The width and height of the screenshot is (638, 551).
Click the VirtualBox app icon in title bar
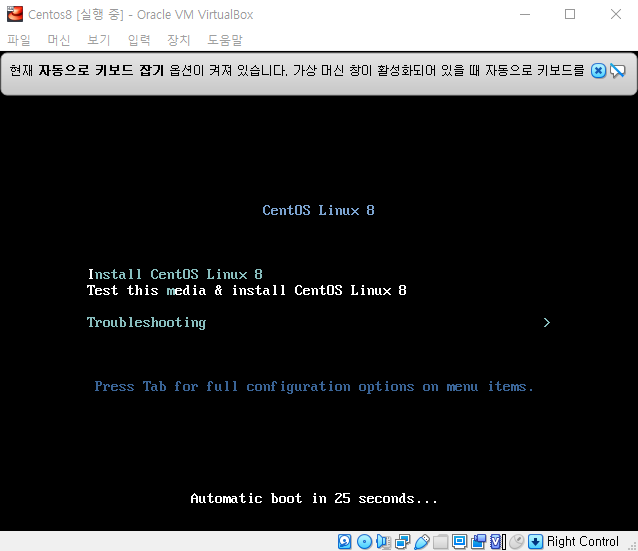pyautogui.click(x=15, y=14)
